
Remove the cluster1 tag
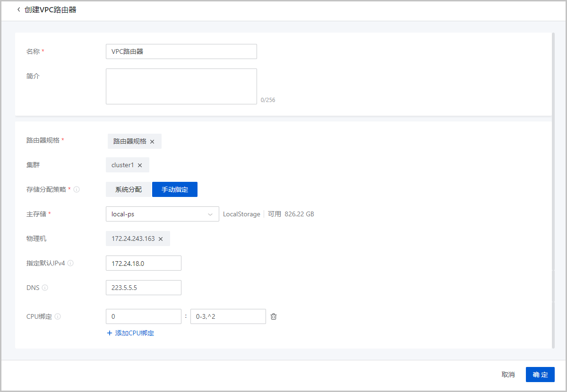pyautogui.click(x=140, y=165)
